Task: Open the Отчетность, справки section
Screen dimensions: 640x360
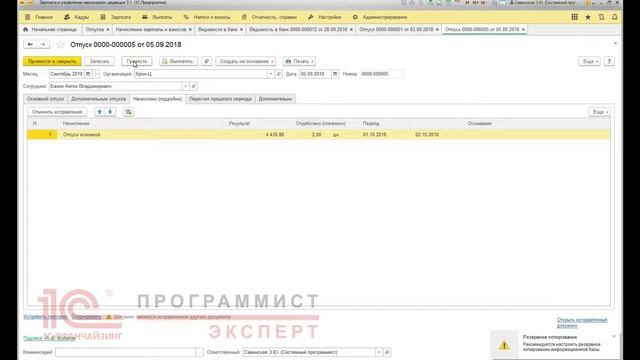Action: (x=269, y=17)
